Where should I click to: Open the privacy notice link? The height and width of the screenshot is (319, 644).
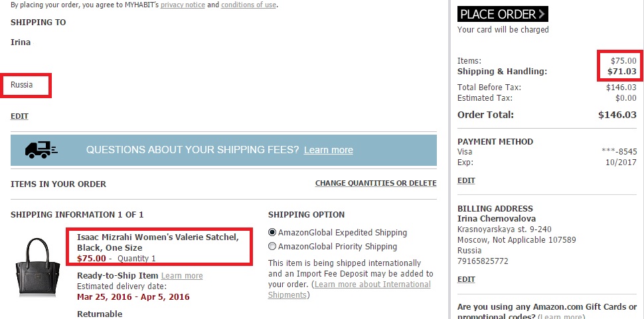click(182, 5)
